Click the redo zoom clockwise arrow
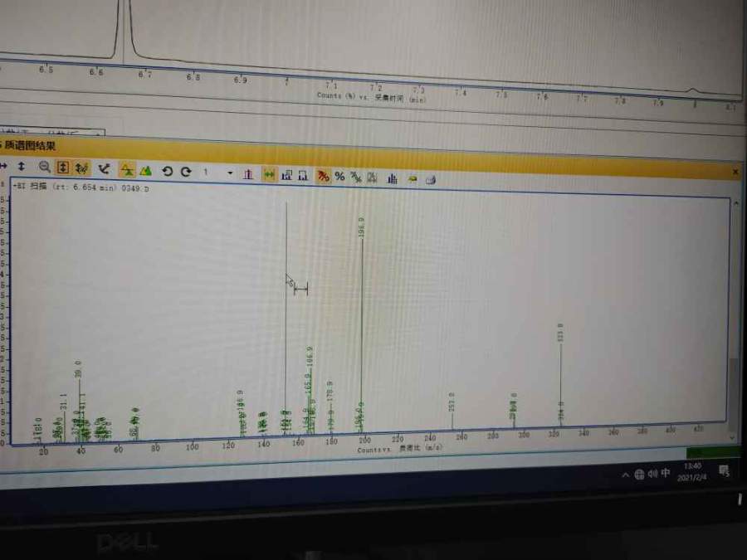This screenshot has height=560, width=747. tap(186, 172)
